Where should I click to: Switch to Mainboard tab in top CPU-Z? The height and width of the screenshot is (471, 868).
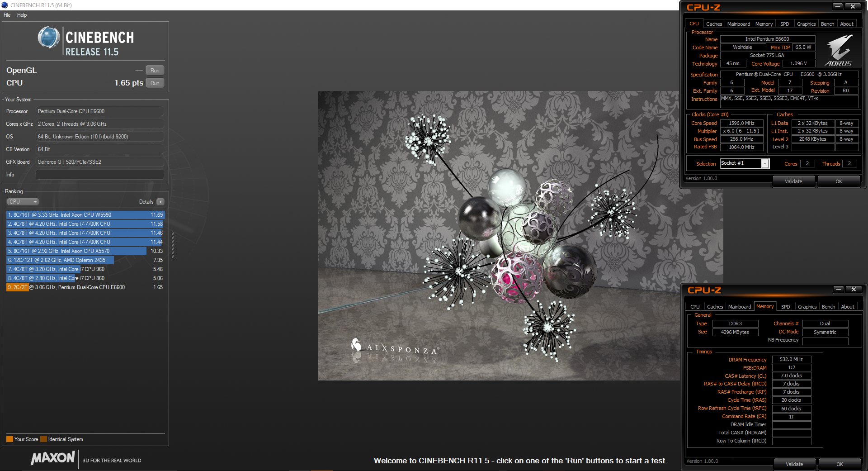coord(738,24)
